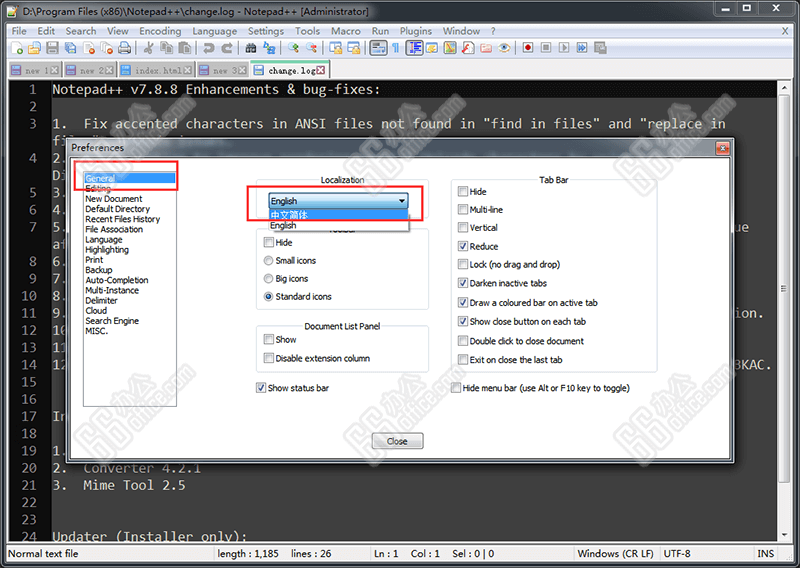
Task: Open the File menu
Action: click(x=19, y=31)
